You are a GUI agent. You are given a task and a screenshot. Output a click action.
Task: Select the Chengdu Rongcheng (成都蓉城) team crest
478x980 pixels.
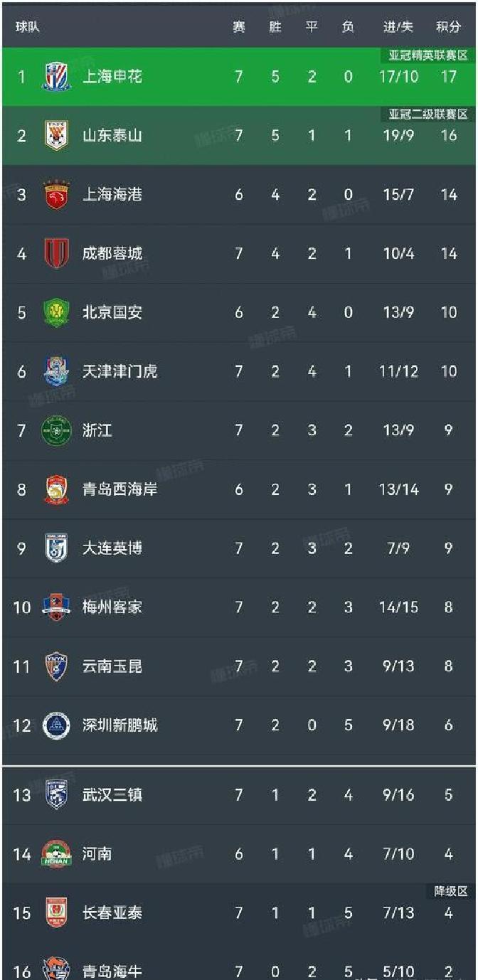point(57,253)
